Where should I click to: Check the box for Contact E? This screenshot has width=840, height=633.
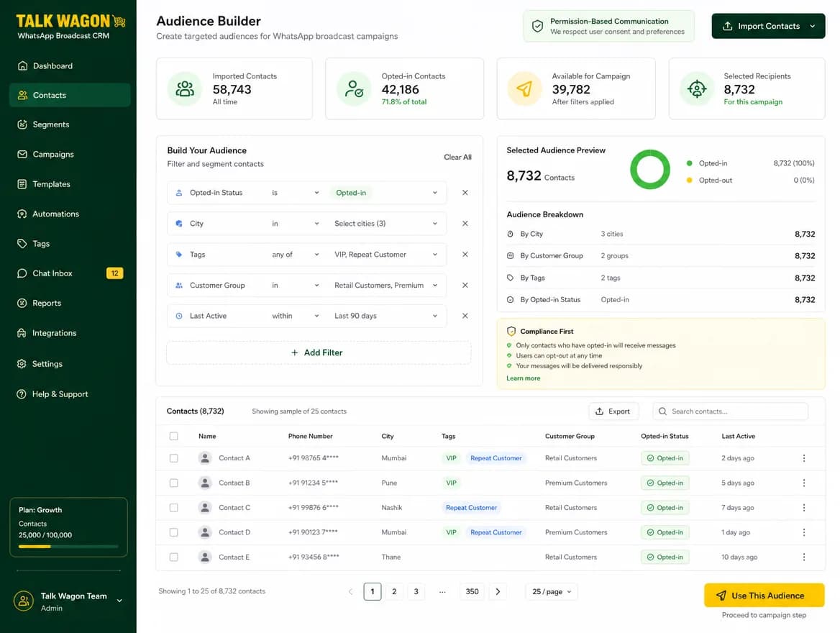(173, 557)
